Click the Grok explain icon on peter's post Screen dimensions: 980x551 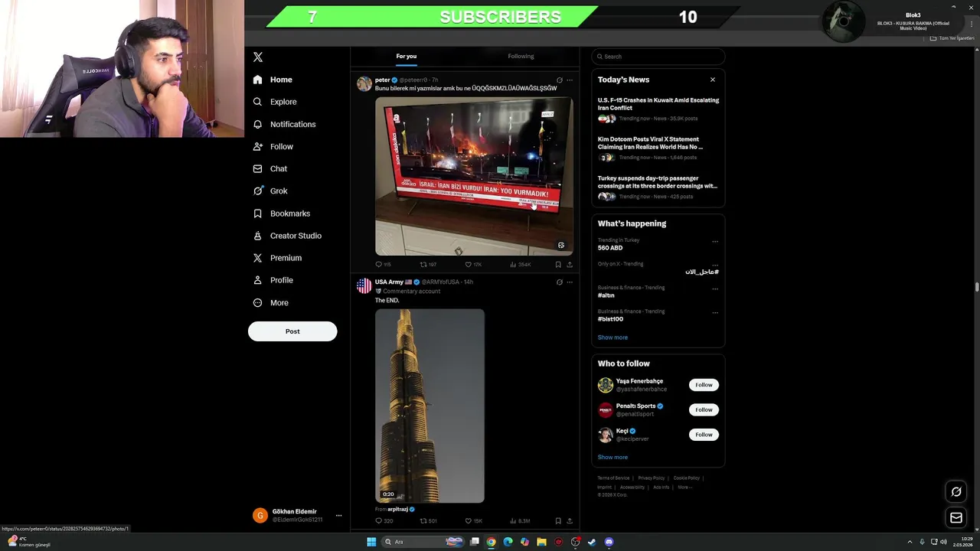click(560, 80)
